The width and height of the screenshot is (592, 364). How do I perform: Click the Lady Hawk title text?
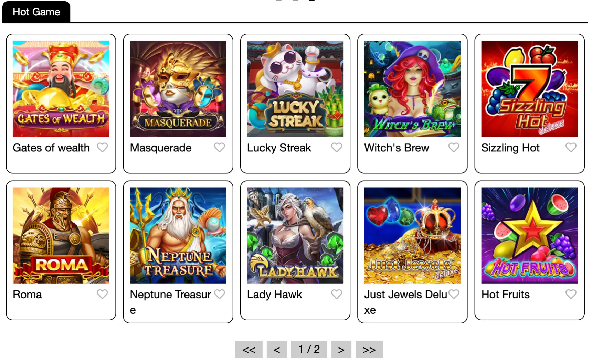tap(275, 295)
